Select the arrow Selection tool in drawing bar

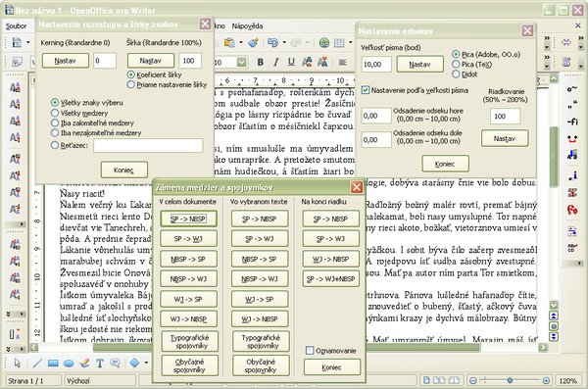pyautogui.click(x=18, y=363)
